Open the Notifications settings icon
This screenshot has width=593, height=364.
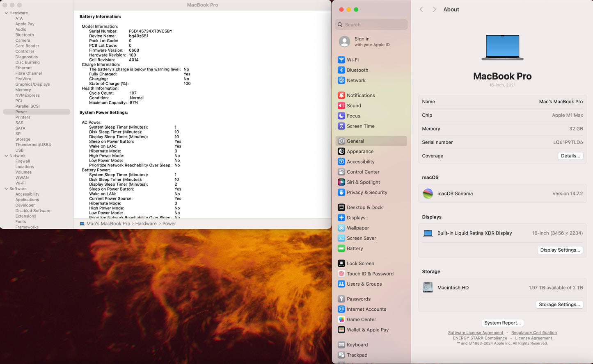341,96
